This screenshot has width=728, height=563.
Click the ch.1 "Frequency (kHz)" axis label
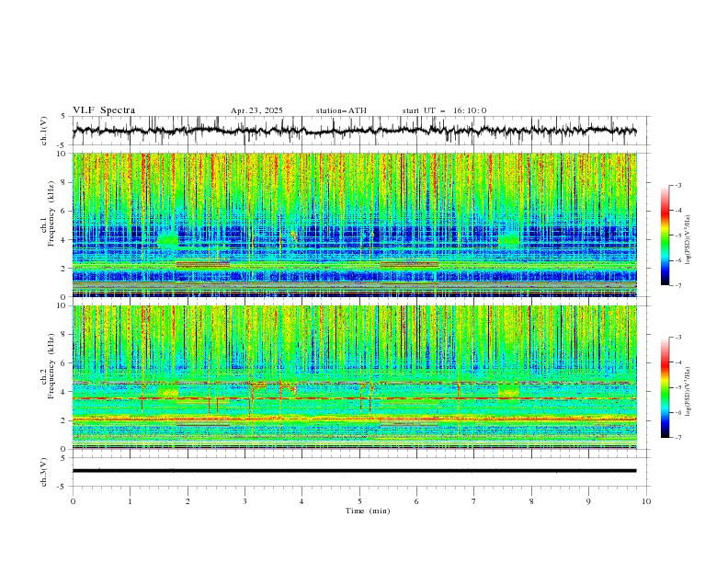click(x=51, y=214)
